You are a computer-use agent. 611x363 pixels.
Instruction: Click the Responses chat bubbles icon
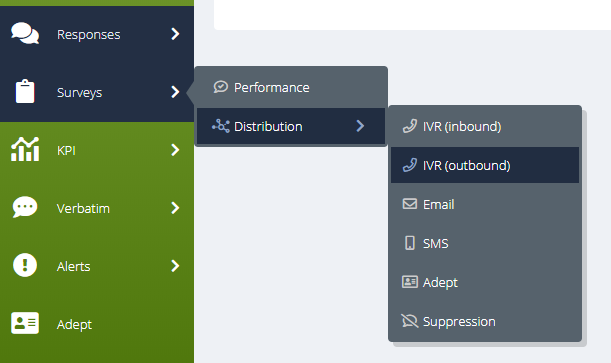point(25,33)
